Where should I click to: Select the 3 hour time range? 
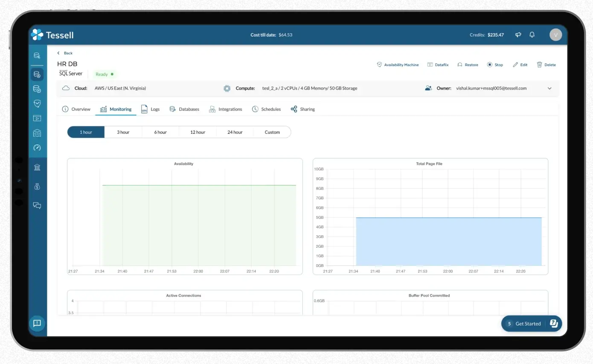coord(123,132)
